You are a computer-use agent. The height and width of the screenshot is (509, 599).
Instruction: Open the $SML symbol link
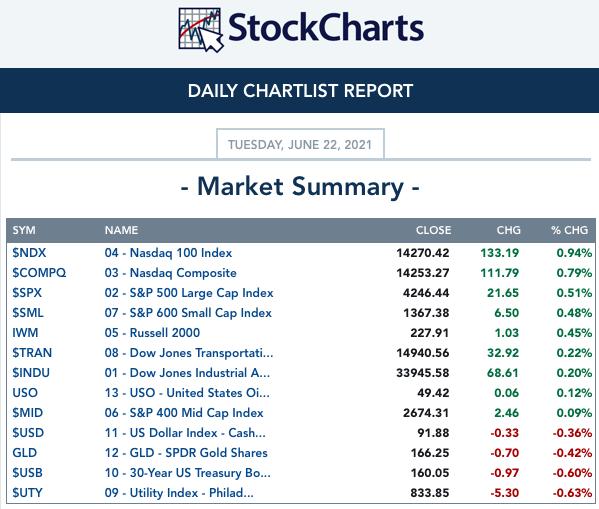(28, 313)
